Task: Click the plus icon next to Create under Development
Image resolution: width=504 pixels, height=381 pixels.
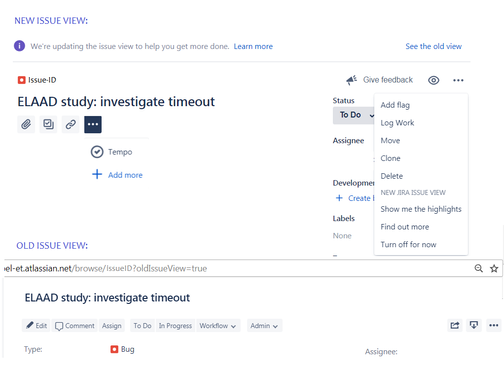Action: click(339, 198)
